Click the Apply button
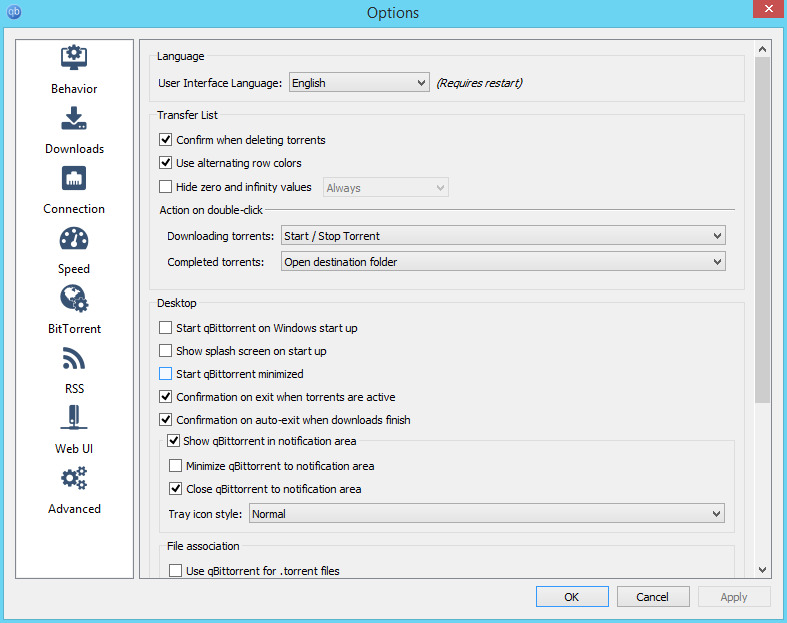Viewport: 787px width, 623px height. tap(734, 596)
